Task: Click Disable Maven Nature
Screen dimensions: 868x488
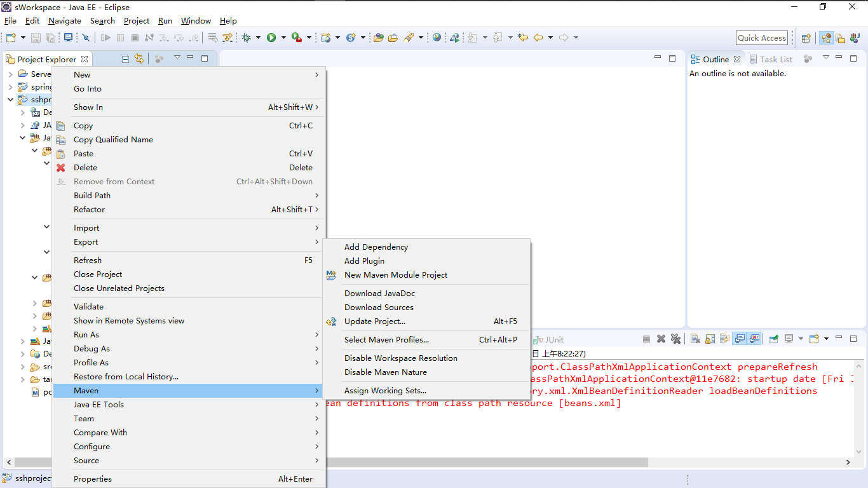Action: point(426,372)
